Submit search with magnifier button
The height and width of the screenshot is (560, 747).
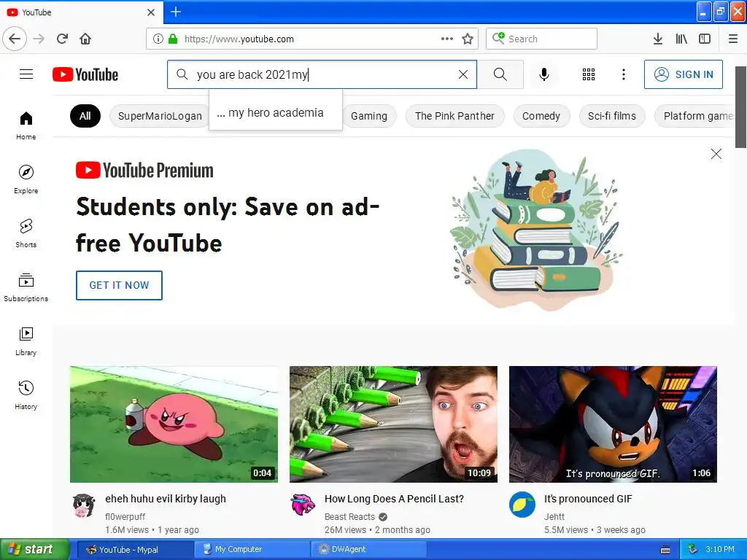500,74
